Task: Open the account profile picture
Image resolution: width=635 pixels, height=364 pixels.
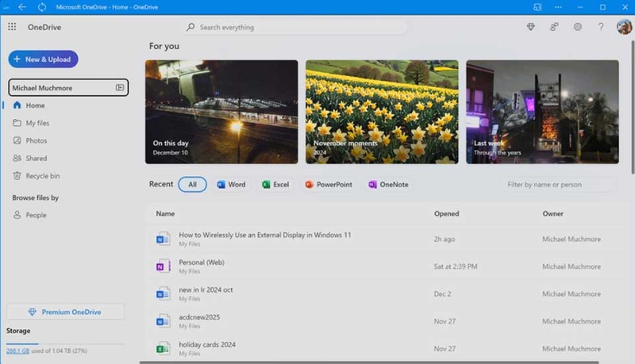Action: coord(624,27)
